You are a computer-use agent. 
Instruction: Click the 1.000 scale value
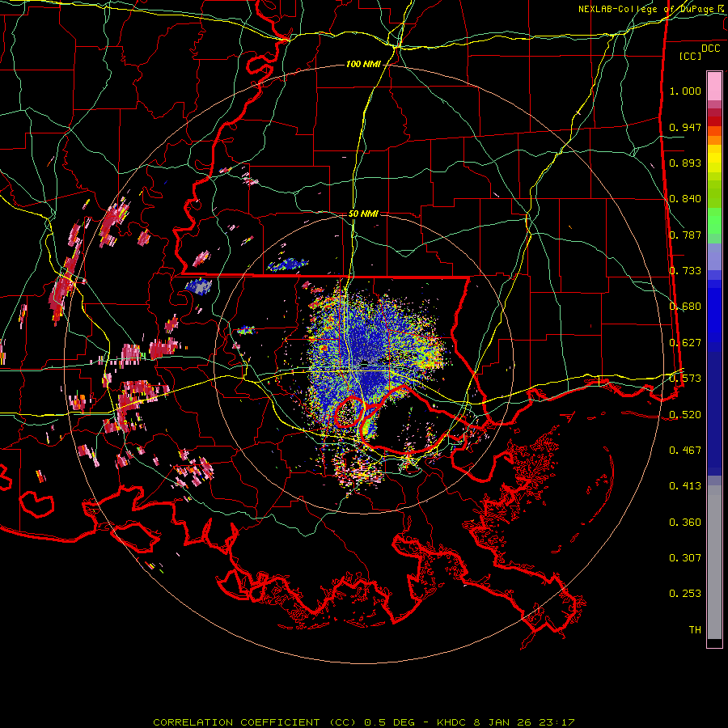point(685,91)
